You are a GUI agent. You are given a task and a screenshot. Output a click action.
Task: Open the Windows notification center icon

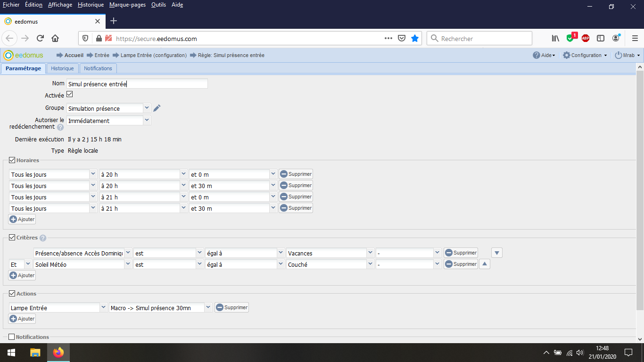click(x=628, y=353)
